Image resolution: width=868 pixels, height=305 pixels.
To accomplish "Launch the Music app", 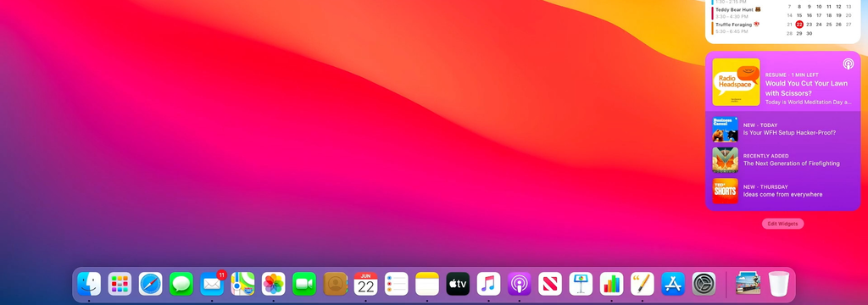I will click(488, 284).
